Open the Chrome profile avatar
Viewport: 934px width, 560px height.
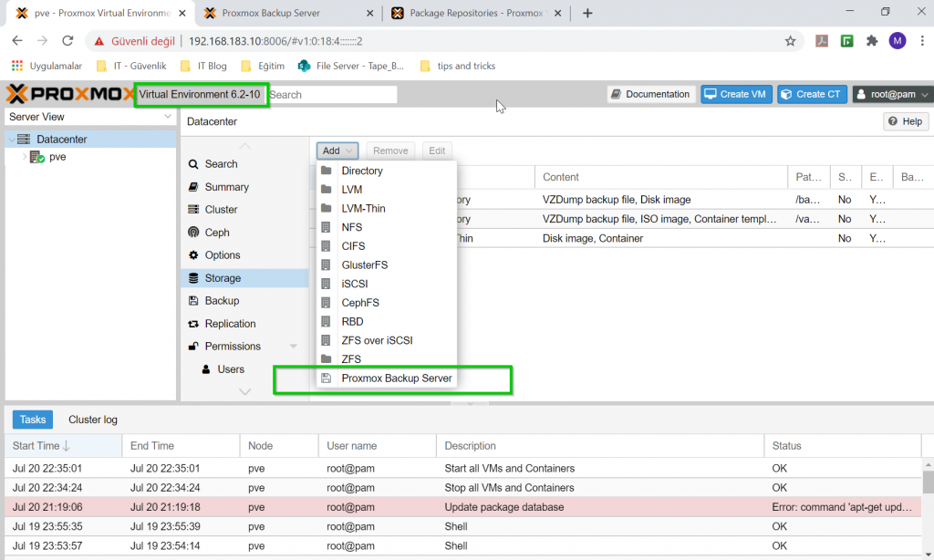click(898, 41)
